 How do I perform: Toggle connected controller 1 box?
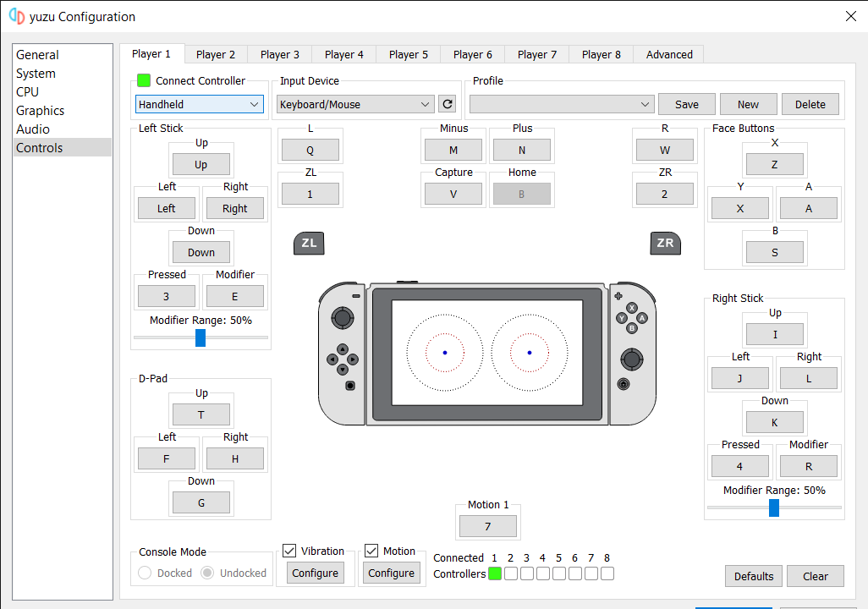495,573
